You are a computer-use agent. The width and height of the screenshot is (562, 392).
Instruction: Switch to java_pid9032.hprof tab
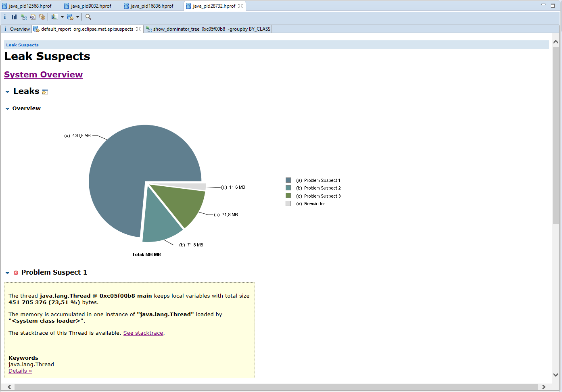[x=88, y=6]
